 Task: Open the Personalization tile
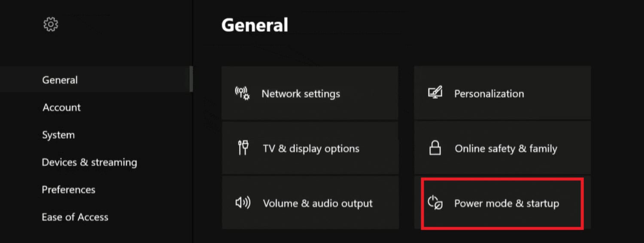click(x=502, y=93)
